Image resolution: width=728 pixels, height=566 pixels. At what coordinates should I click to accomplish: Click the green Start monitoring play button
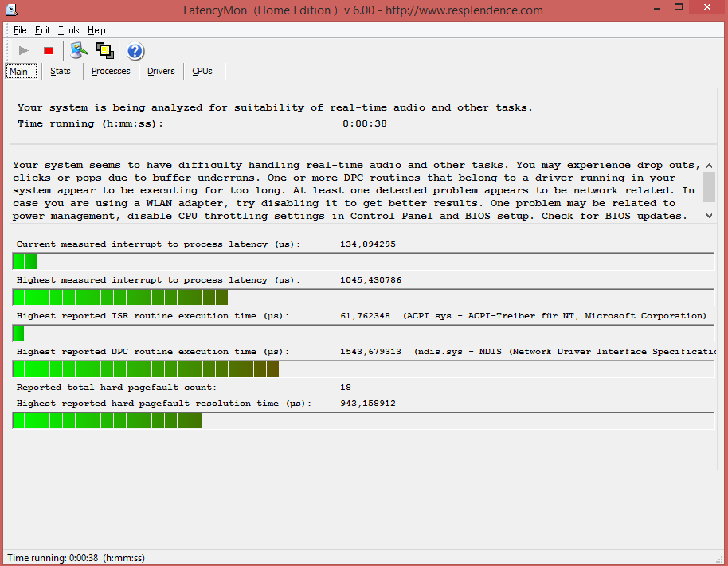[23, 51]
